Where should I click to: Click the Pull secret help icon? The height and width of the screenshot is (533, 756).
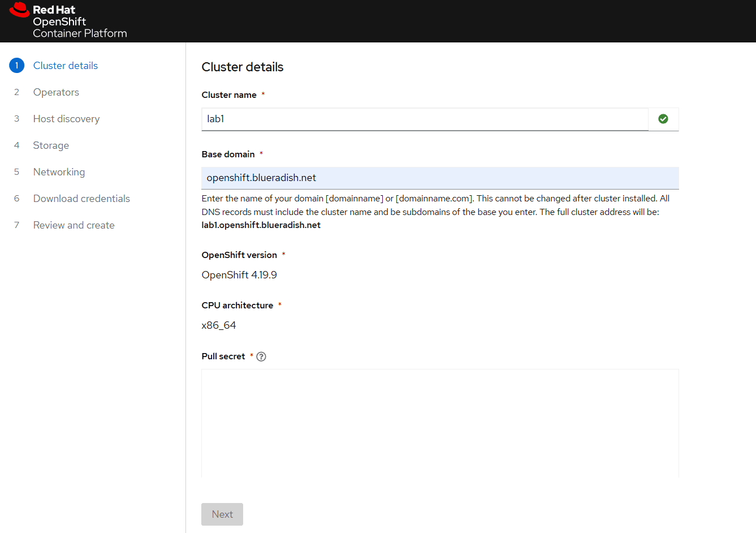[x=261, y=356]
